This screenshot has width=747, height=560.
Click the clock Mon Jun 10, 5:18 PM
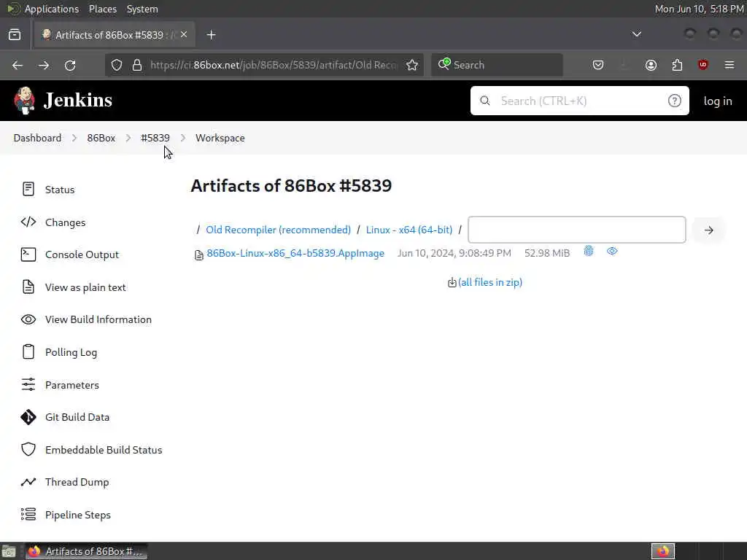click(x=699, y=9)
